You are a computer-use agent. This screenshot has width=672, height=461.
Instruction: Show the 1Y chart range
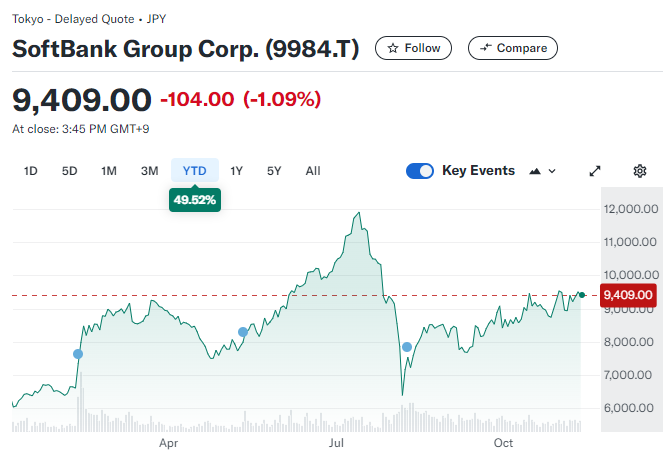(236, 171)
